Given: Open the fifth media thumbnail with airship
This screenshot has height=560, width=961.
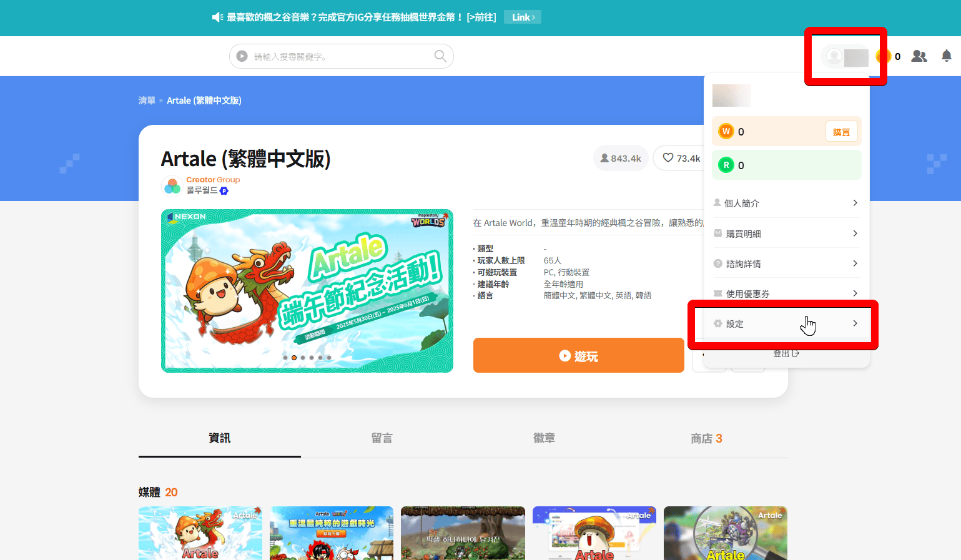Looking at the screenshot, I should point(726,533).
